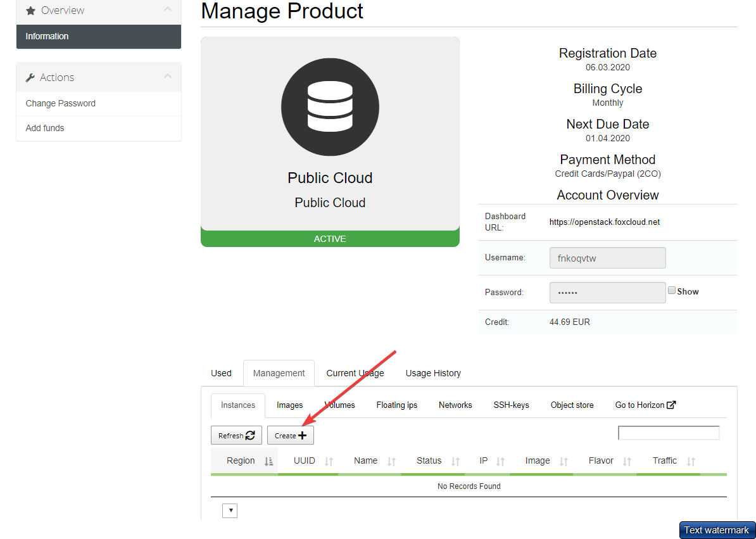Click the database icon for Public Cloud

330,107
